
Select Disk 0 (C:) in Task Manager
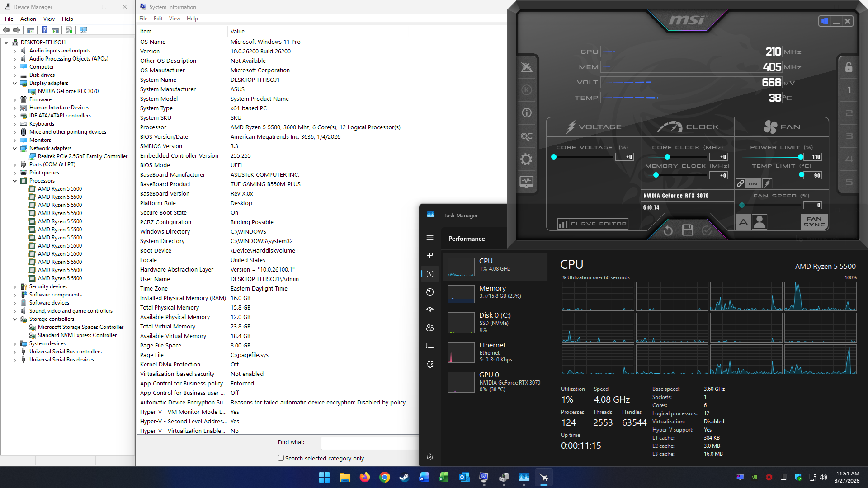495,322
